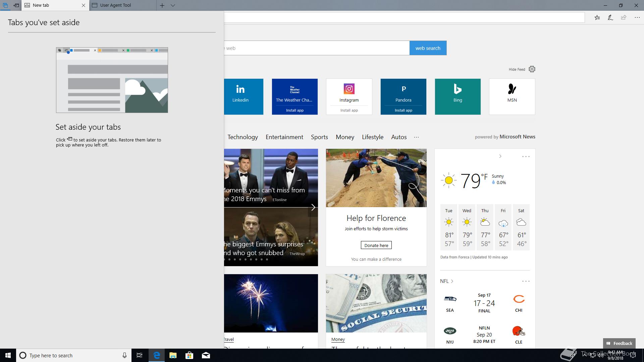View Friday forecast
The width and height of the screenshot is (644, 362).
click(x=503, y=227)
